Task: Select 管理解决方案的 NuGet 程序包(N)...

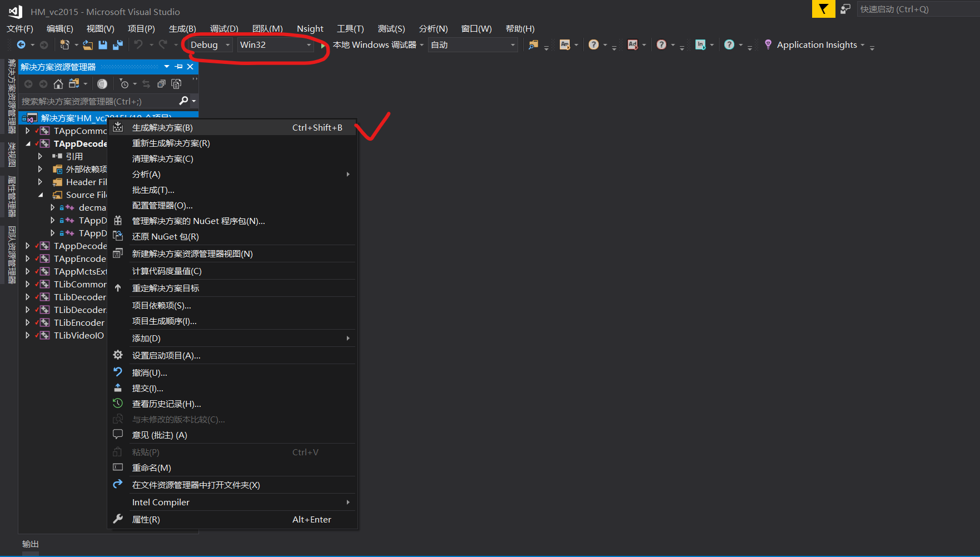Action: pos(232,221)
